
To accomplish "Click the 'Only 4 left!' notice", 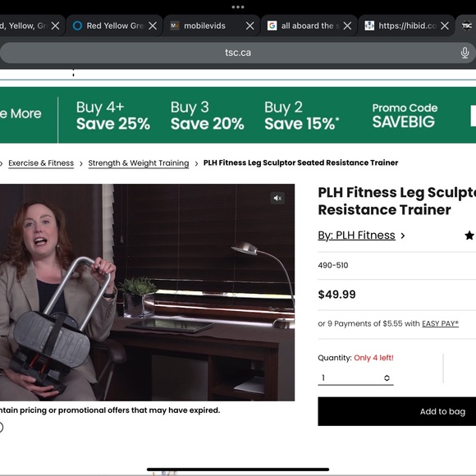I will 373,358.
